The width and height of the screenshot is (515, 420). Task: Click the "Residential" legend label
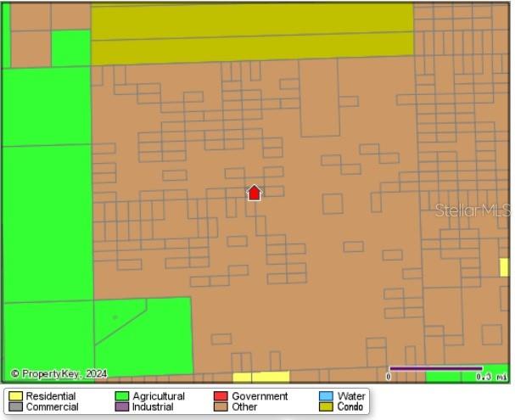click(x=51, y=396)
